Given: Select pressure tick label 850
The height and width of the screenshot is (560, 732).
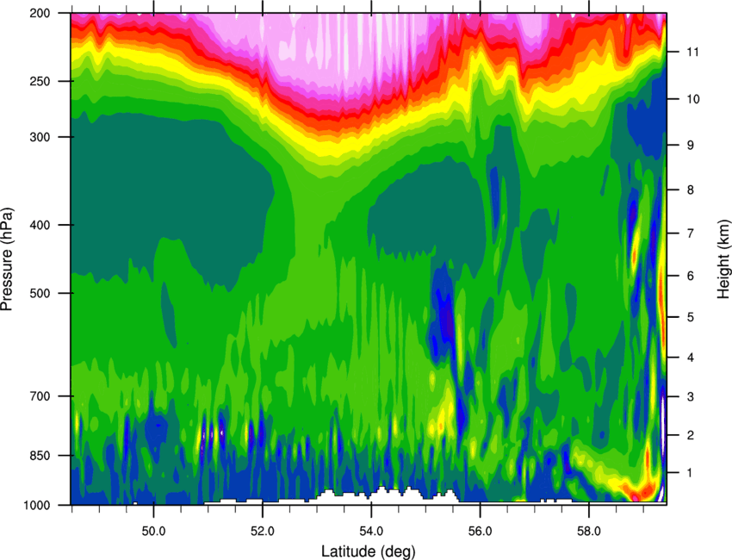Looking at the screenshot, I should pos(40,455).
